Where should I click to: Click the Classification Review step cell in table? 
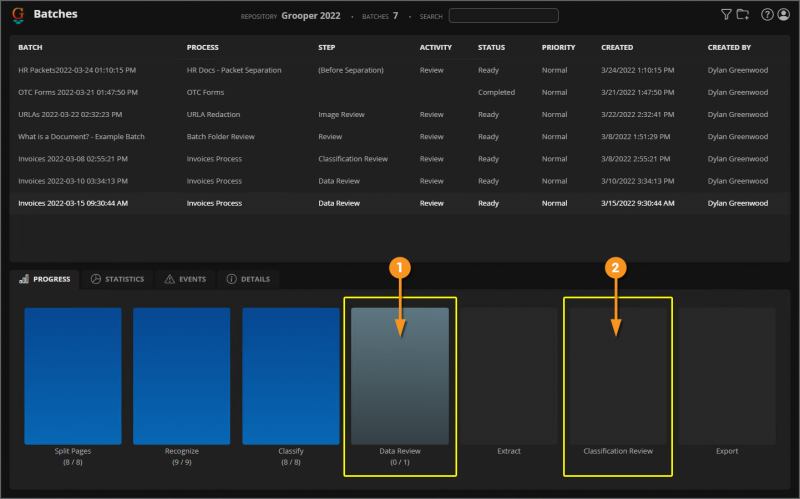353,159
